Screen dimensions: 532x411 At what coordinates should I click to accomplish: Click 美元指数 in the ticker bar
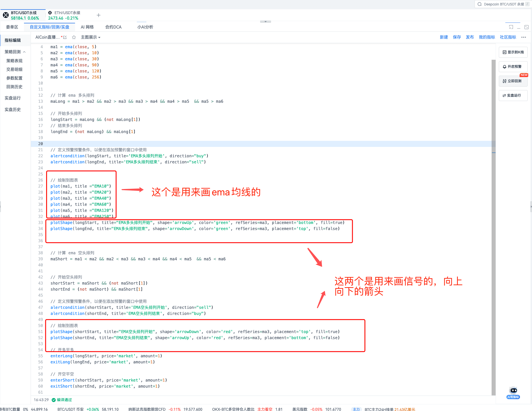coord(300,409)
